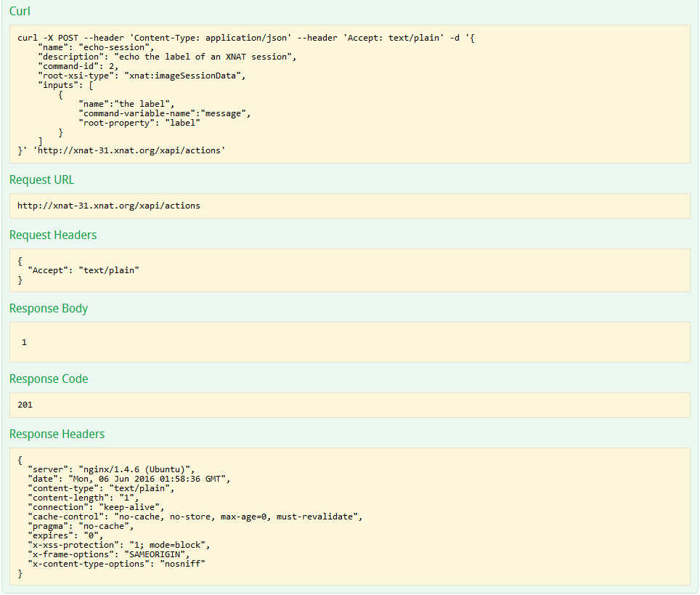Click the Request URL heading
Viewport: 700px width, 595px height.
coord(41,180)
